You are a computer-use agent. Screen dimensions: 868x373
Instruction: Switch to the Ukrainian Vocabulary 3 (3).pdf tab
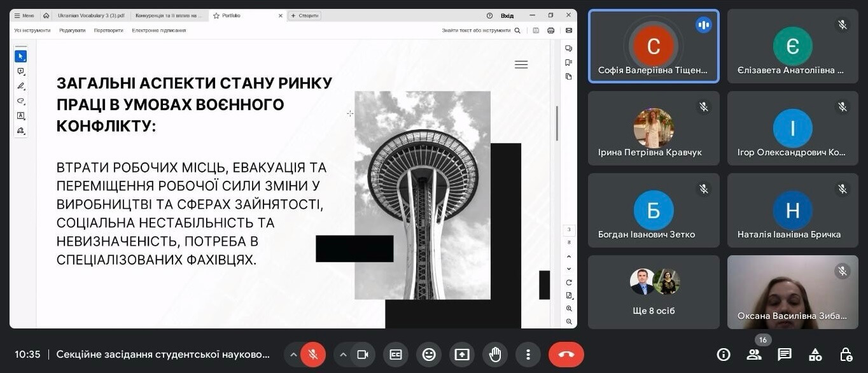click(x=90, y=15)
